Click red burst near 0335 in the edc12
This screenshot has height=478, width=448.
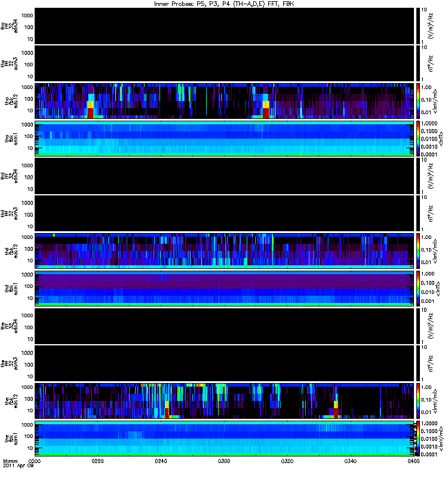pyautogui.click(x=336, y=413)
